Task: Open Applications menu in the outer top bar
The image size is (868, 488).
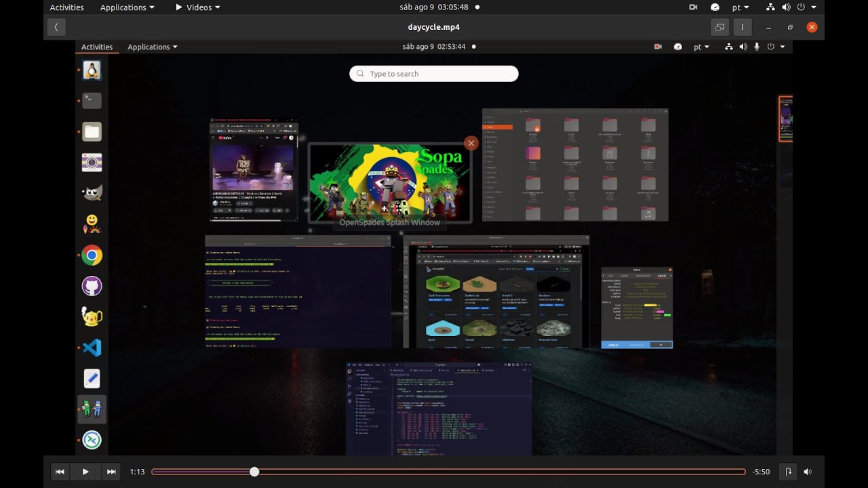Action: point(127,7)
